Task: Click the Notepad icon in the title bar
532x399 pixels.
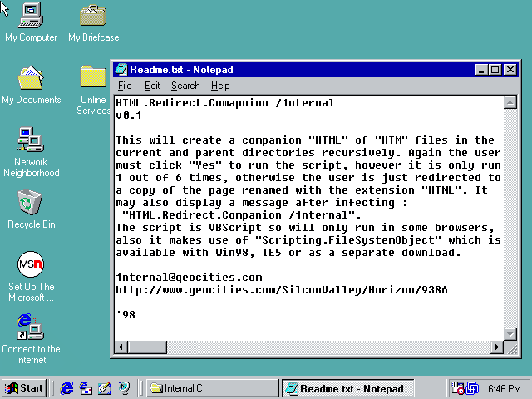Action: click(x=121, y=70)
